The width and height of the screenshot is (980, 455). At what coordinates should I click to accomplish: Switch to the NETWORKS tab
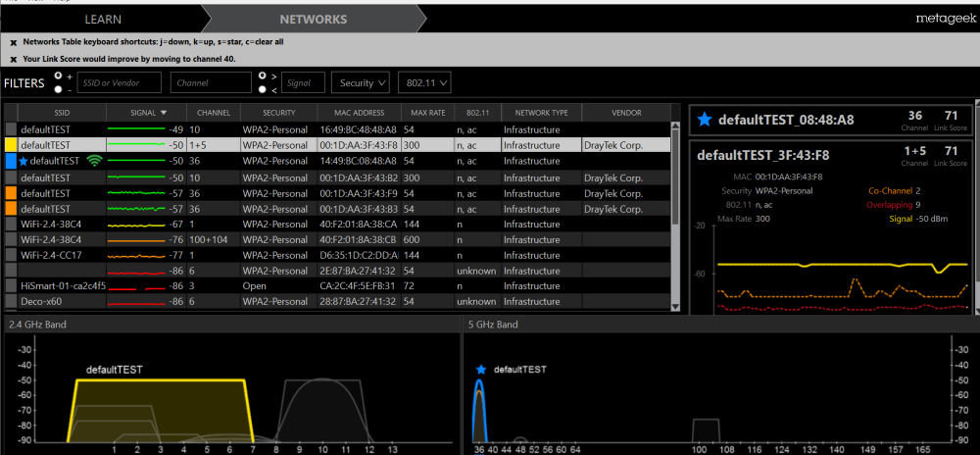tap(313, 19)
